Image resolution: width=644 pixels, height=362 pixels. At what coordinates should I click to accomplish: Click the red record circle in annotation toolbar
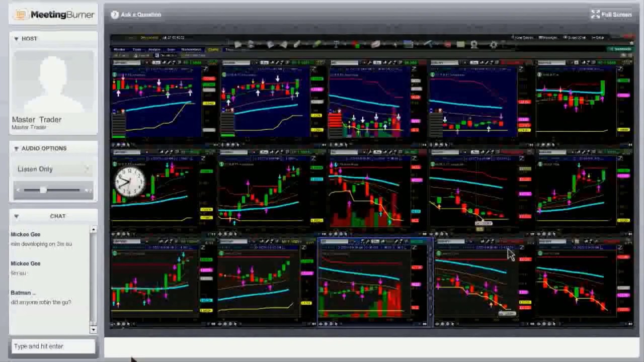tap(447, 44)
